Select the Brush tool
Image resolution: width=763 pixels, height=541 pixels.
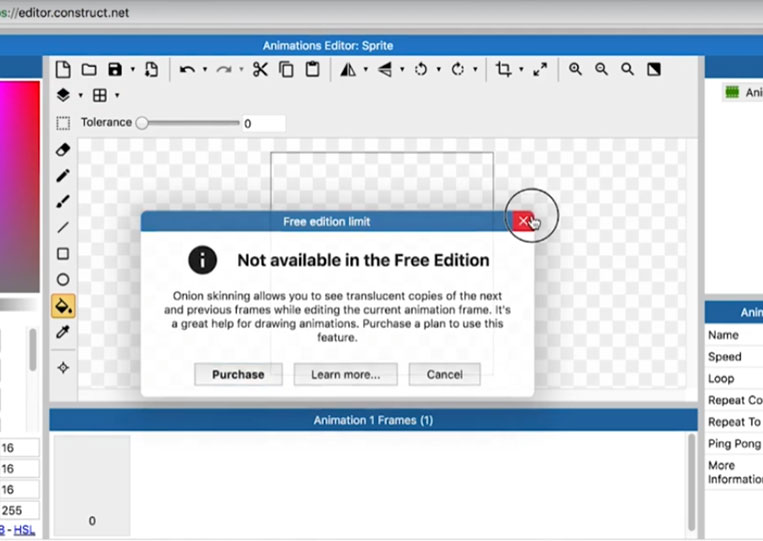click(63, 201)
